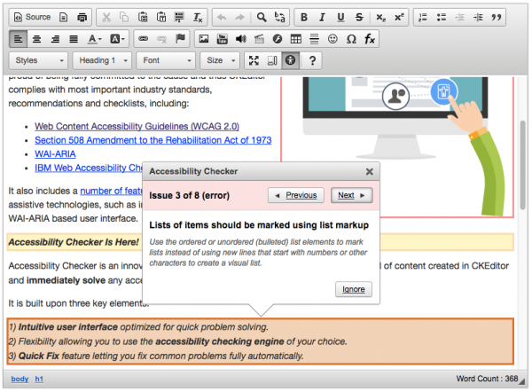Select the body path element
This screenshot has height=392, width=532.
[x=20, y=379]
